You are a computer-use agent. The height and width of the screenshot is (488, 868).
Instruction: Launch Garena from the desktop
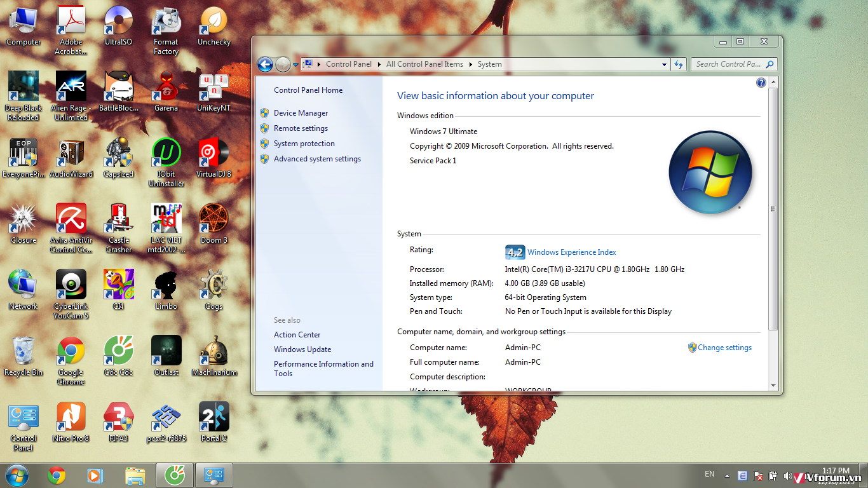[x=166, y=91]
